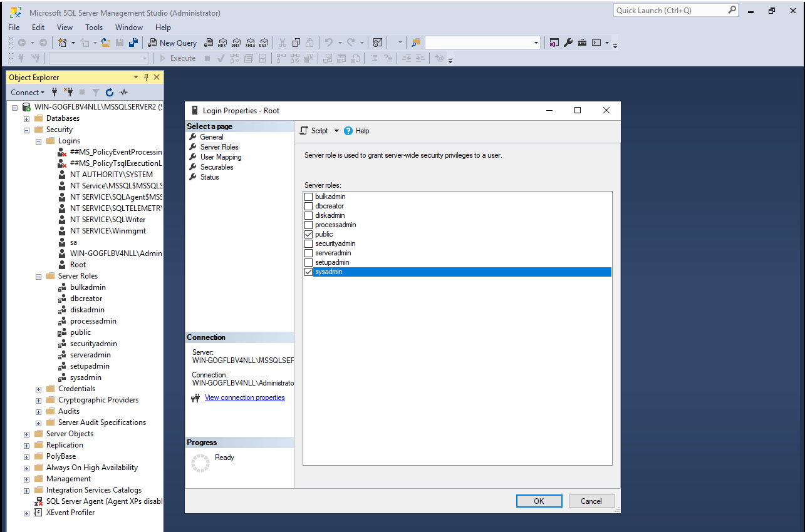Open a new DMX query
The height and width of the screenshot is (532, 805).
coord(236,43)
